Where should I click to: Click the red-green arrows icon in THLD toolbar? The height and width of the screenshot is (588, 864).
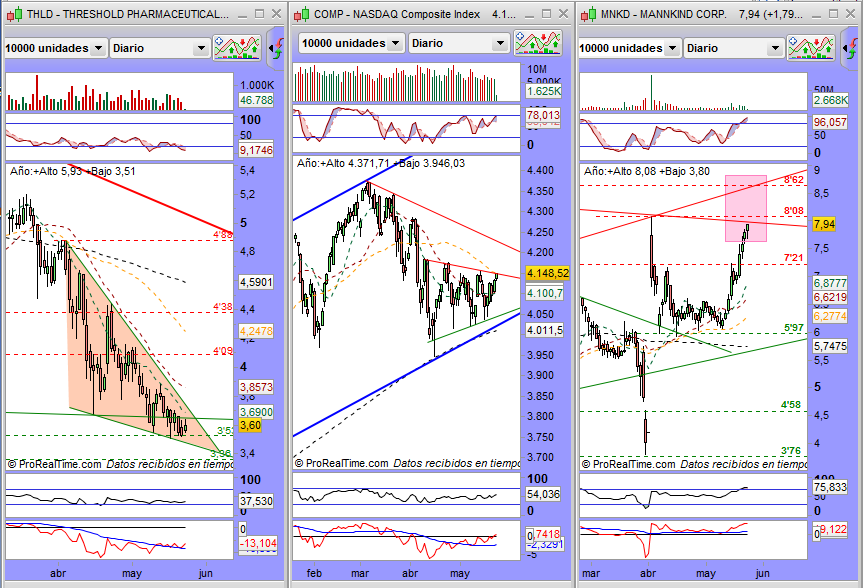(x=277, y=48)
